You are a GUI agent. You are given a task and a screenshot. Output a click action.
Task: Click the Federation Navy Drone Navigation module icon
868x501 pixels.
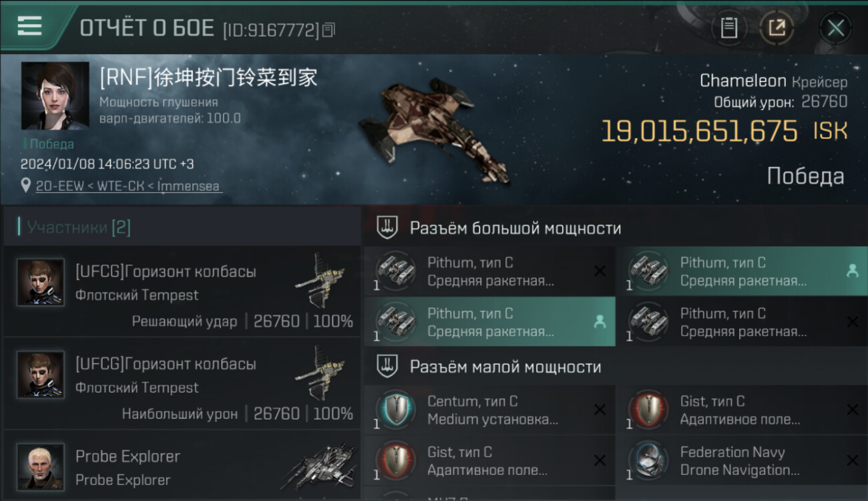point(648,461)
